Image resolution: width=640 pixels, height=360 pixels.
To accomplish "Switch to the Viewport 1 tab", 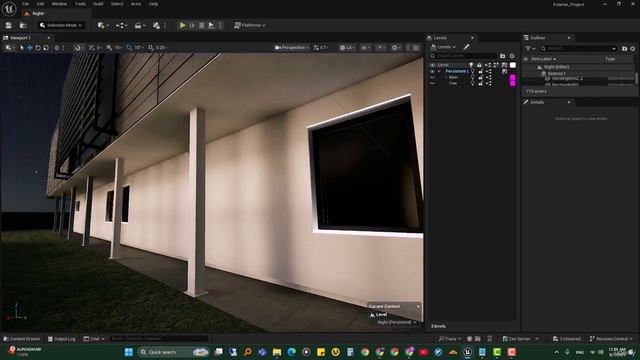I will [20, 38].
